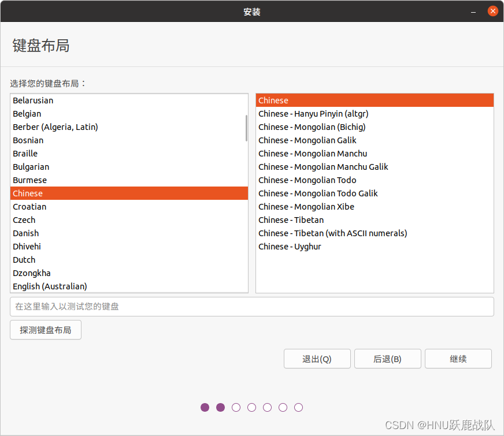Click the keyboard test input field
Screen dimensions: 504x436
[252, 307]
